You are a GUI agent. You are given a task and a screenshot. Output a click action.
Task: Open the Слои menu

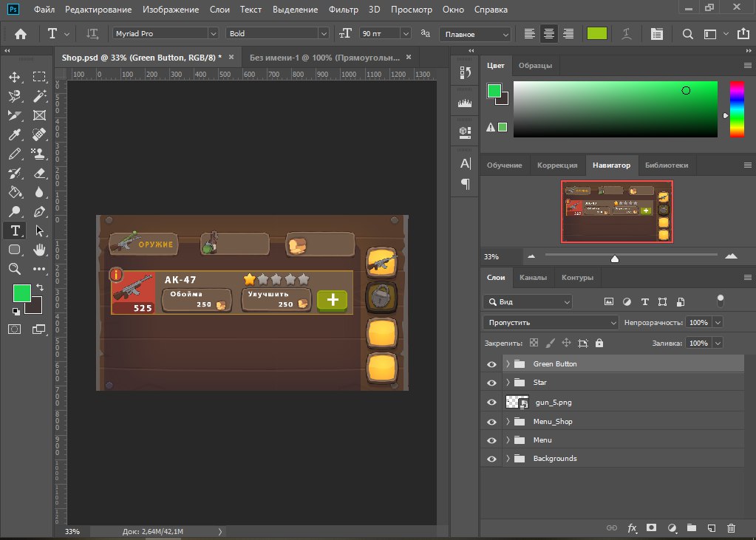219,10
